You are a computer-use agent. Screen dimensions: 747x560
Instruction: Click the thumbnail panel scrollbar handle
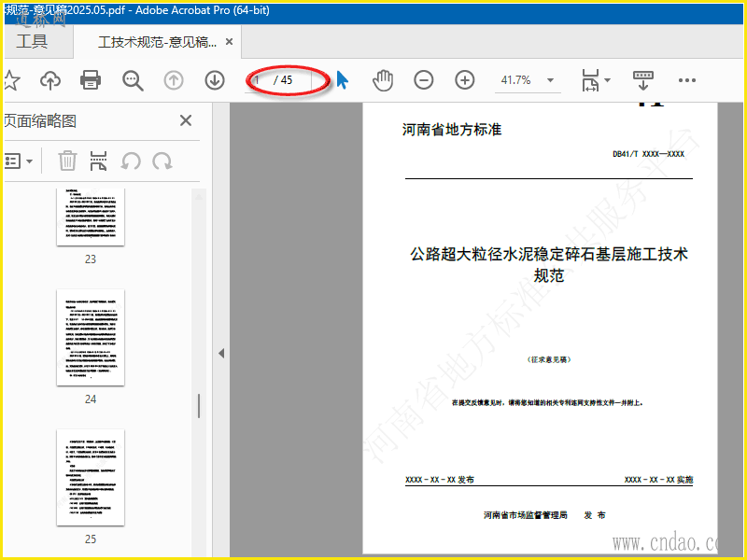pyautogui.click(x=199, y=406)
